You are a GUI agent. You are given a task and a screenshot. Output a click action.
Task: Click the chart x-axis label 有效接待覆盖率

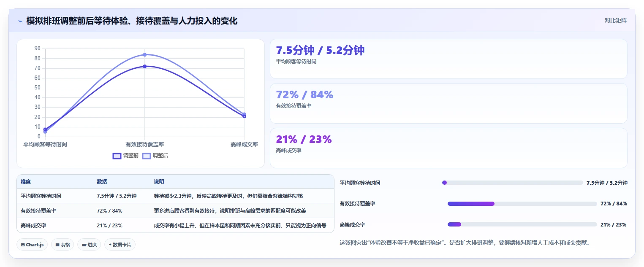(x=144, y=144)
